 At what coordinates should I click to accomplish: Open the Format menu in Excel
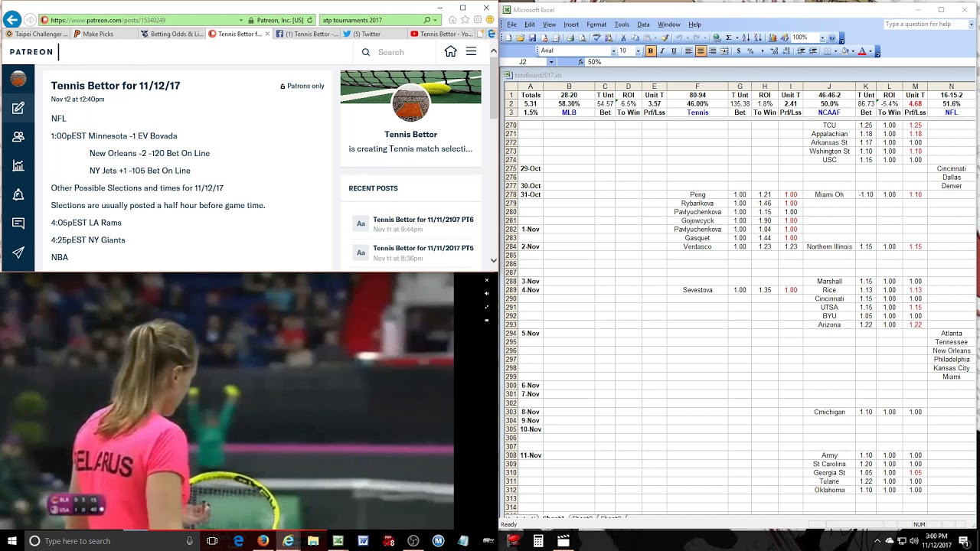(x=596, y=24)
